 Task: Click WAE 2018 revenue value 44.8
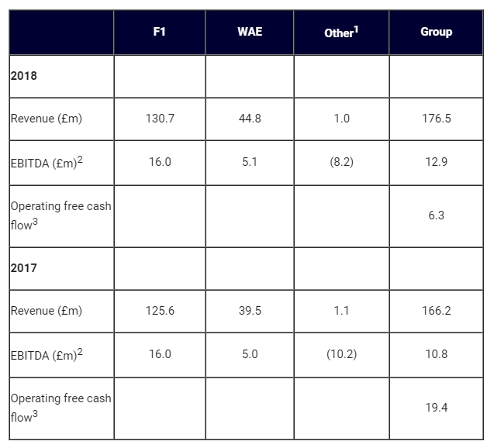(249, 119)
